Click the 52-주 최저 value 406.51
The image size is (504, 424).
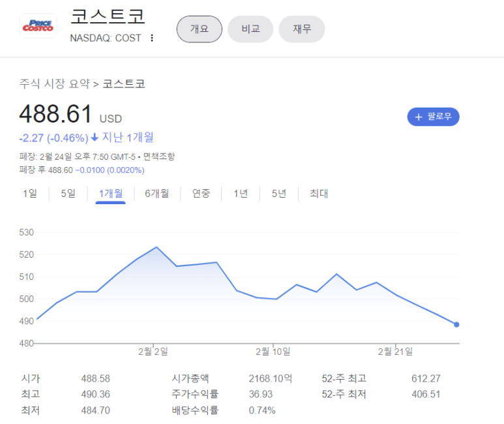[426, 395]
